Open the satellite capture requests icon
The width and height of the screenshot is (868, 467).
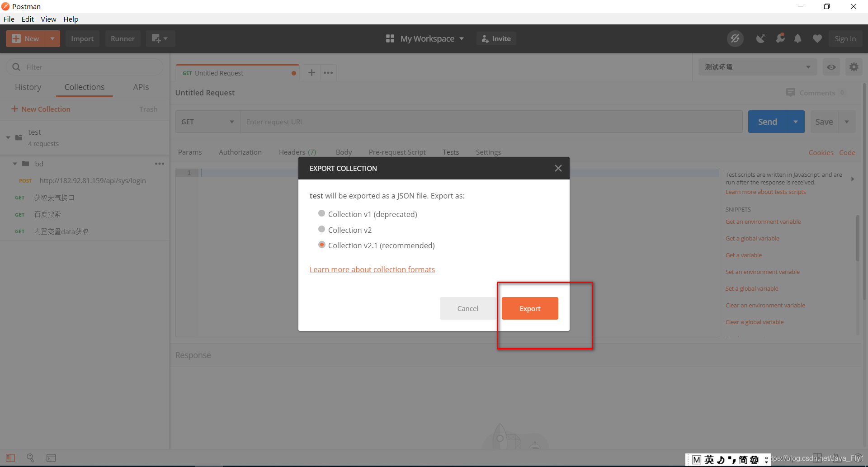[761, 39]
